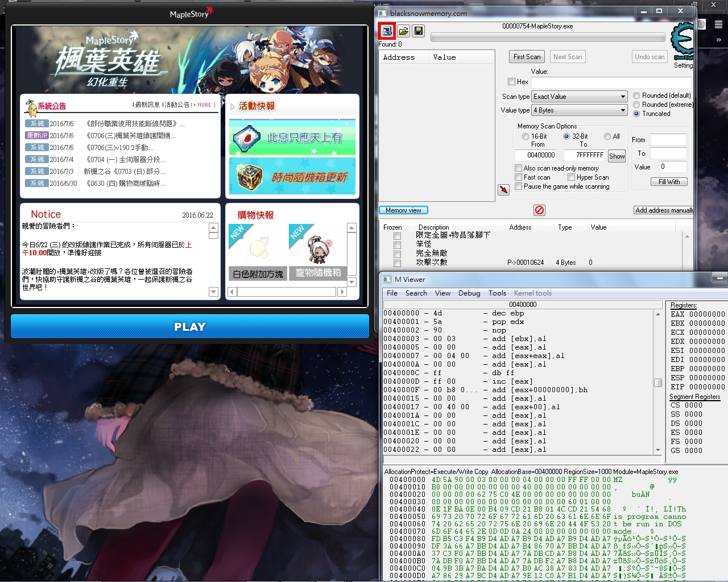Click the save floppy disk icon
Screen dimensions: 728x582
point(419,31)
